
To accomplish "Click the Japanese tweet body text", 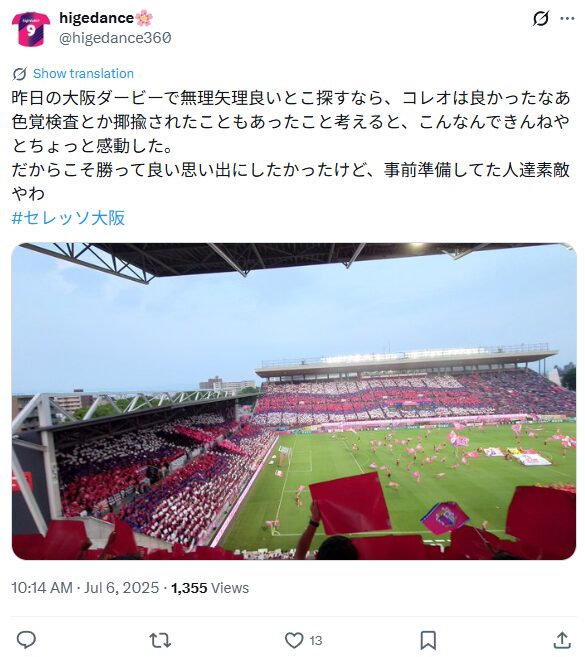I will [291, 145].
